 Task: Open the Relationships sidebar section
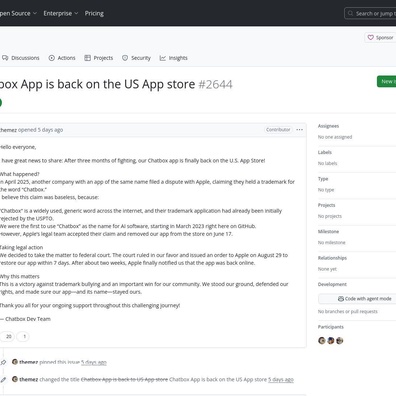pos(332,258)
